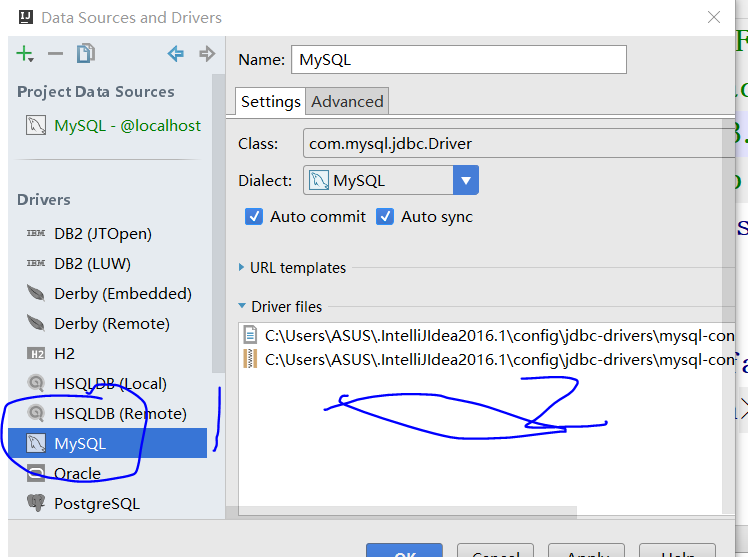Click the DB2 (LUW) IBM icon
The height and width of the screenshot is (557, 748).
[x=36, y=263]
